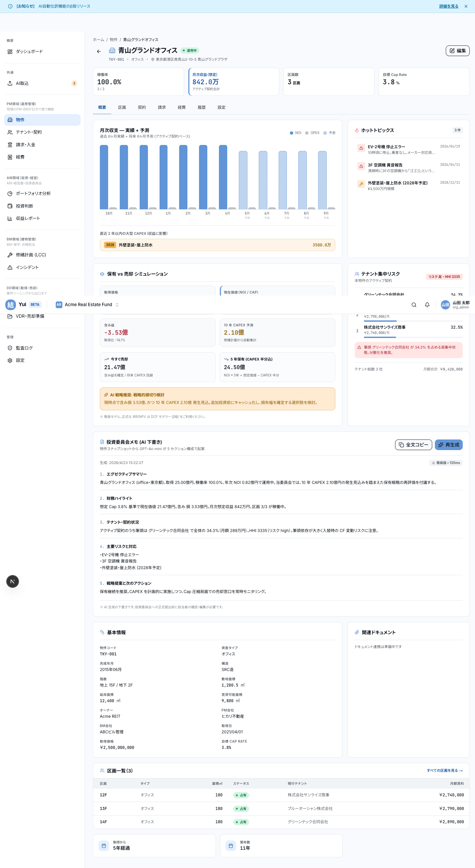Select 物件 in the sidebar

coord(42,120)
